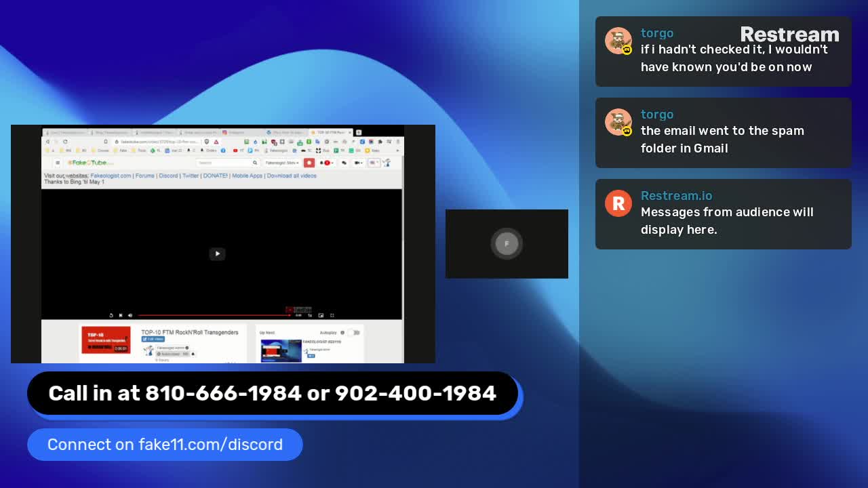Toggle the Autoplay switch
868x488 pixels.
[x=353, y=333]
